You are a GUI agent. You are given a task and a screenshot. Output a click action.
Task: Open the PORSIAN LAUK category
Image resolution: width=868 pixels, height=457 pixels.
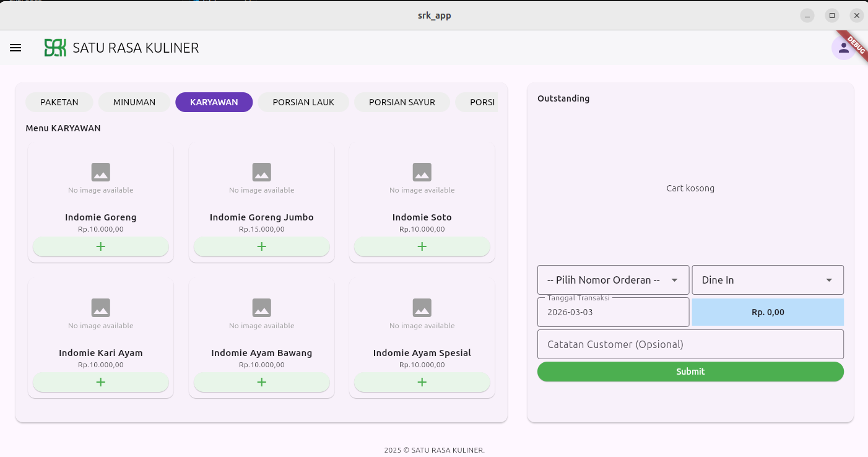pos(303,102)
